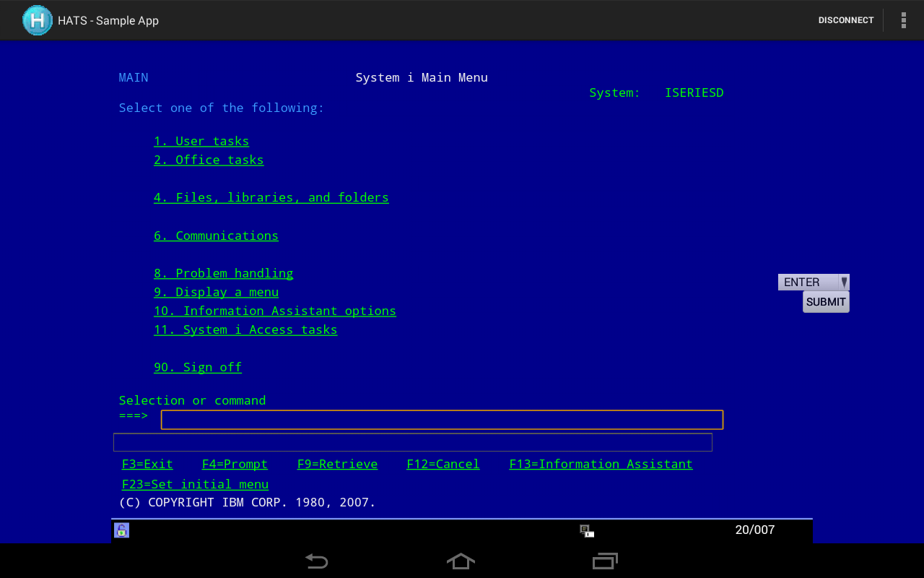Click the ISERIESD system name

(694, 92)
